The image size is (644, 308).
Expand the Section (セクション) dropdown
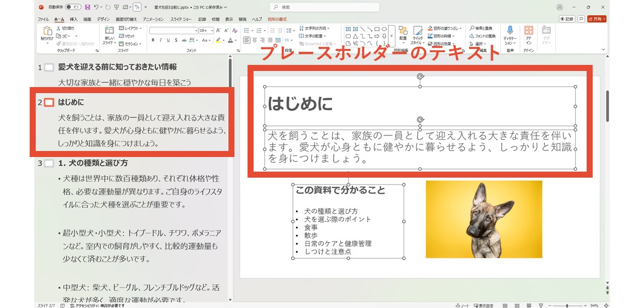pyautogui.click(x=131, y=44)
